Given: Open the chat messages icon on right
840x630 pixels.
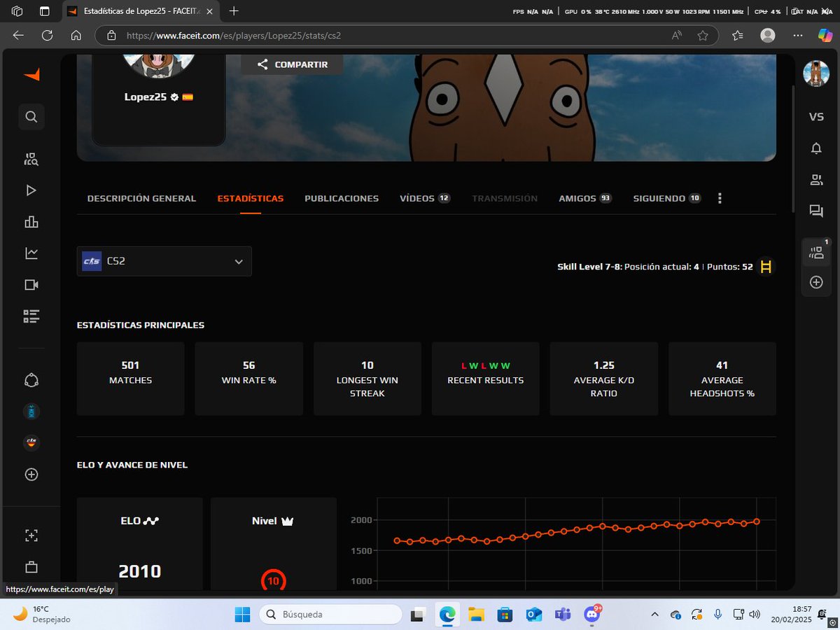Looking at the screenshot, I should click(816, 211).
